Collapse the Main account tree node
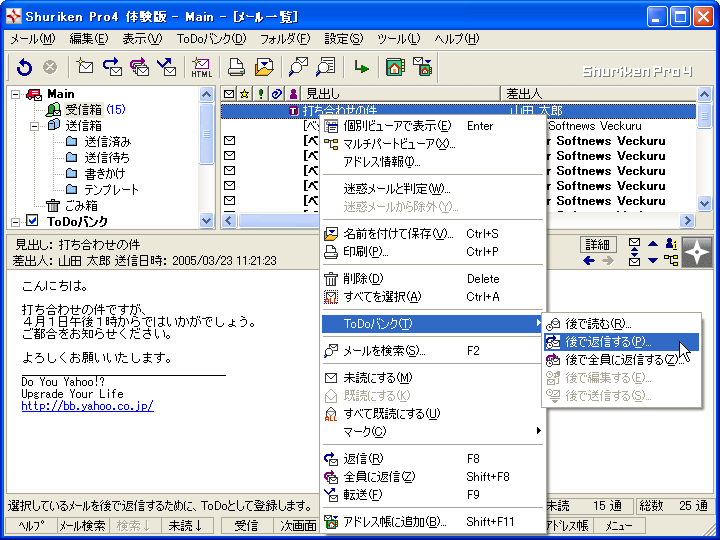Viewport: 720px width, 540px height. point(16,94)
